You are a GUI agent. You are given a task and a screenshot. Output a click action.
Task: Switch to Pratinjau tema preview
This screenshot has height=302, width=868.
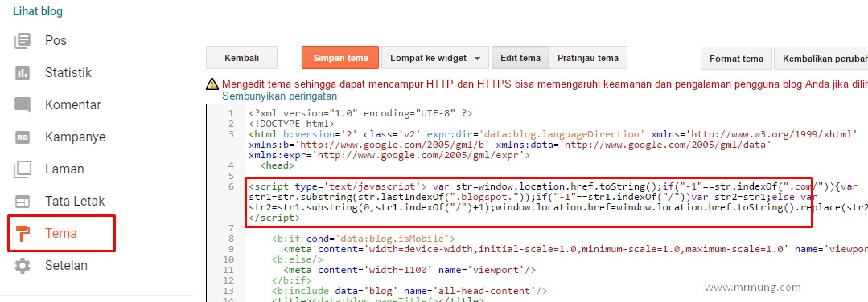click(x=588, y=58)
